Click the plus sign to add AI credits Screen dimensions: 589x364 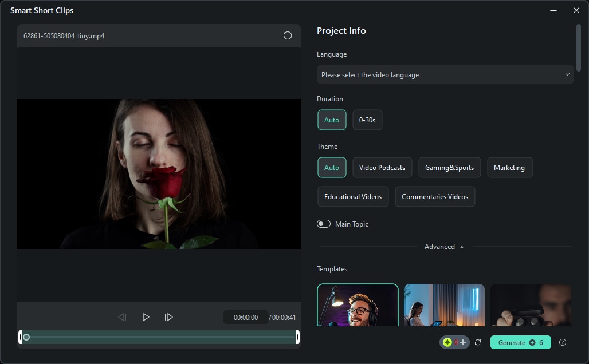pyautogui.click(x=463, y=342)
